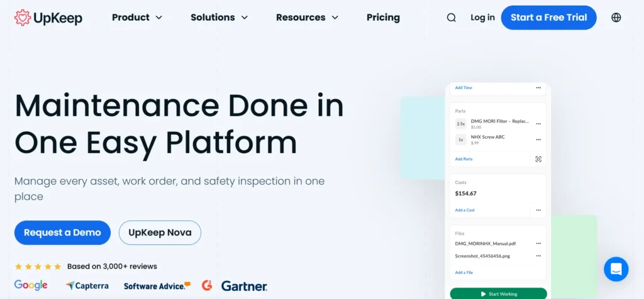644x299 pixels.
Task: Open options for NHX Screw ABC part
Action: coord(538,139)
